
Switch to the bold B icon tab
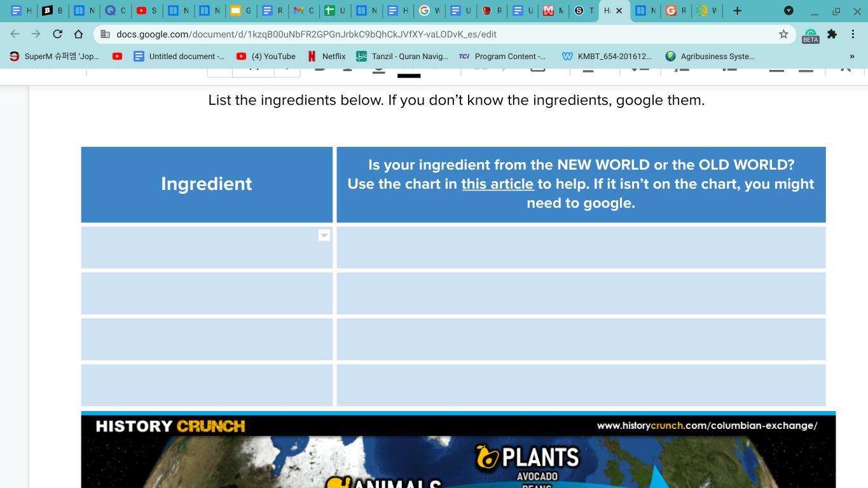pos(52,11)
